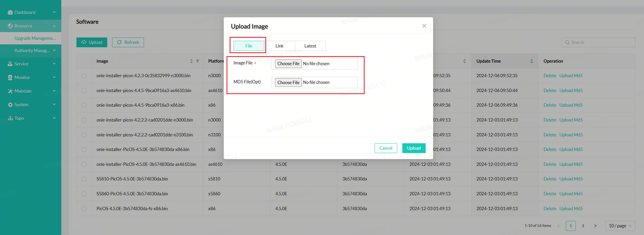The image size is (644, 235).
Task: Collapse the Resource menu chevron
Action: point(54,26)
